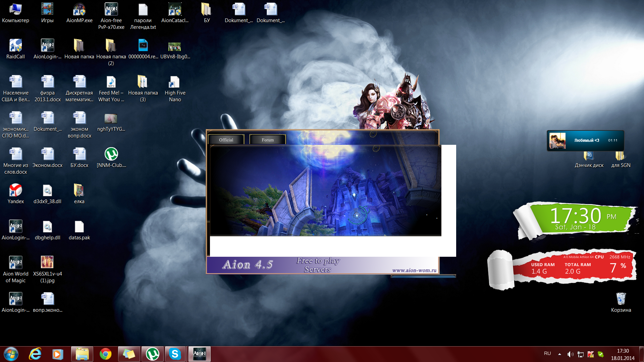Screen dimensions: 644x362
Task: Select the Feed Me! MP3 file
Action: tap(111, 89)
